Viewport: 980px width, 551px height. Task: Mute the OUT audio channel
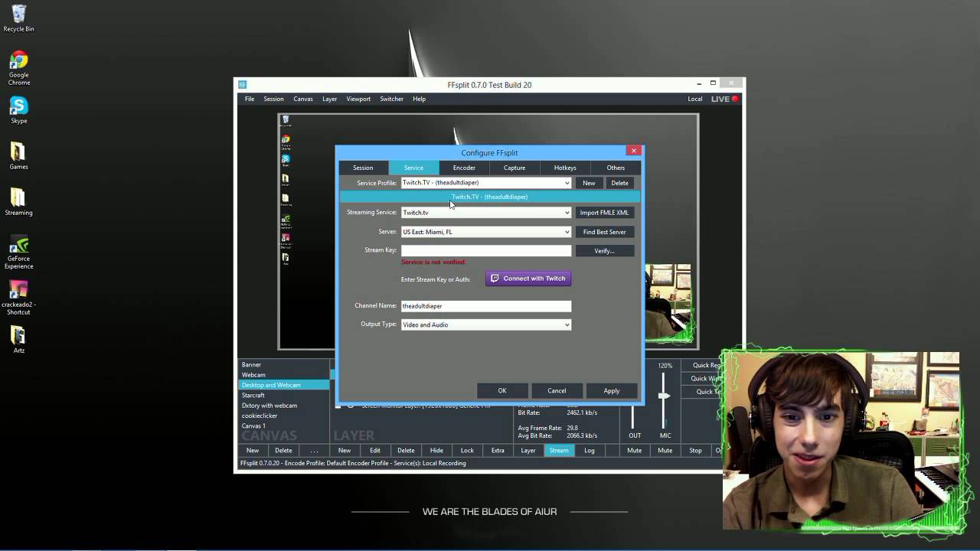pos(634,450)
